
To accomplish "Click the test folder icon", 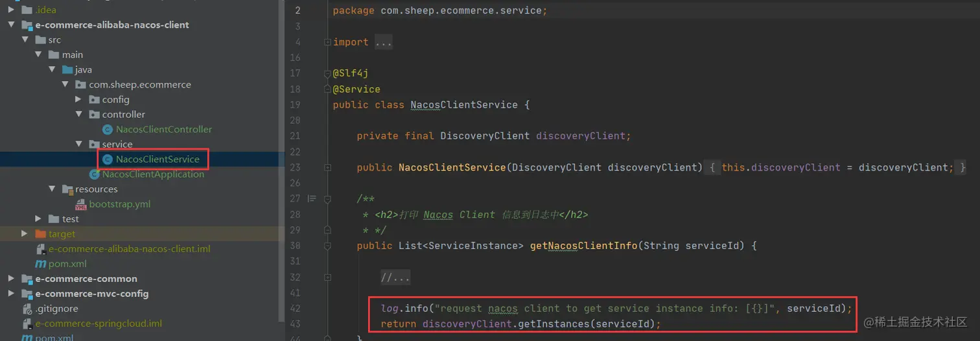I will point(54,218).
